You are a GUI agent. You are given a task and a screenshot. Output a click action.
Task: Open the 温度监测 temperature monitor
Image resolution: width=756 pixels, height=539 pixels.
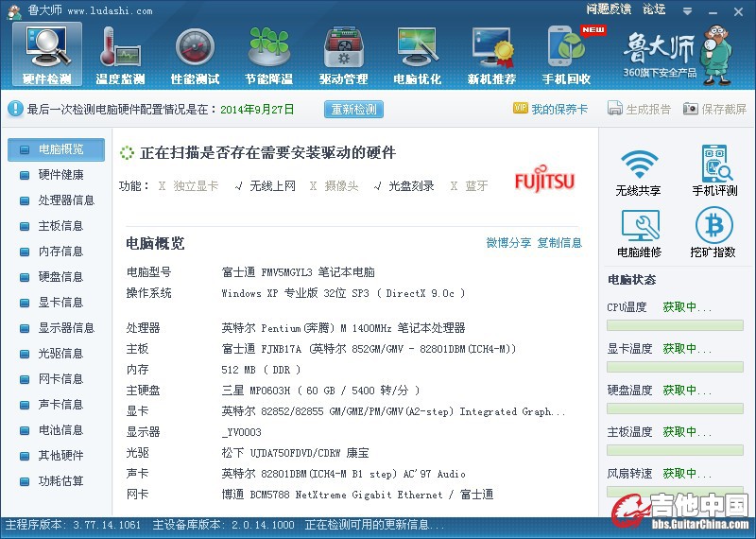coord(120,54)
